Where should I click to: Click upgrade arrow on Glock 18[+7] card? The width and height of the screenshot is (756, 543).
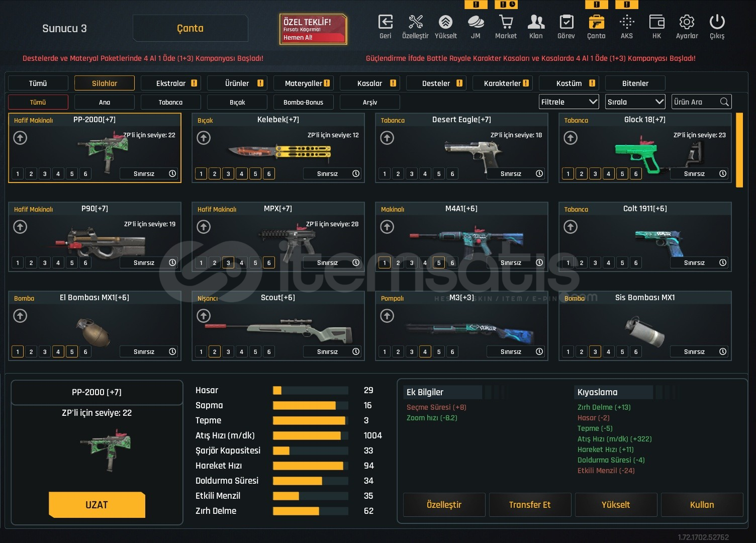pos(571,138)
